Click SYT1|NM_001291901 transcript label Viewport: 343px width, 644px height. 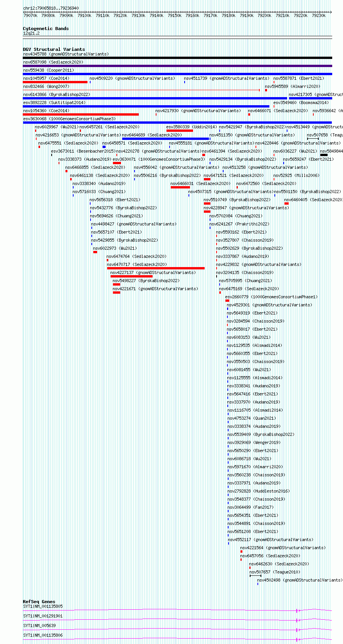click(43, 616)
